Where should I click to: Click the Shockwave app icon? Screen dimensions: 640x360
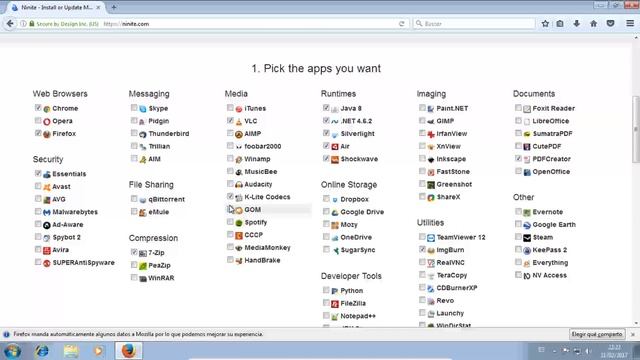click(335, 159)
